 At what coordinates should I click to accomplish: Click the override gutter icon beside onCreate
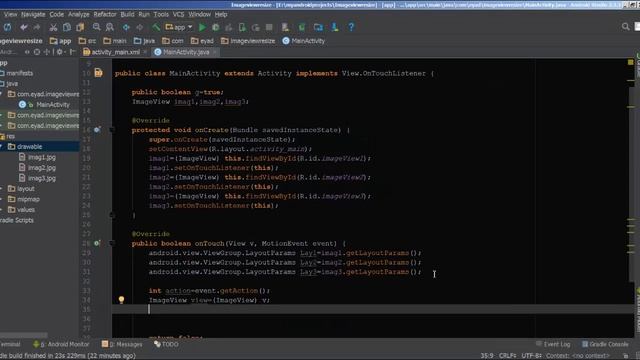97,130
